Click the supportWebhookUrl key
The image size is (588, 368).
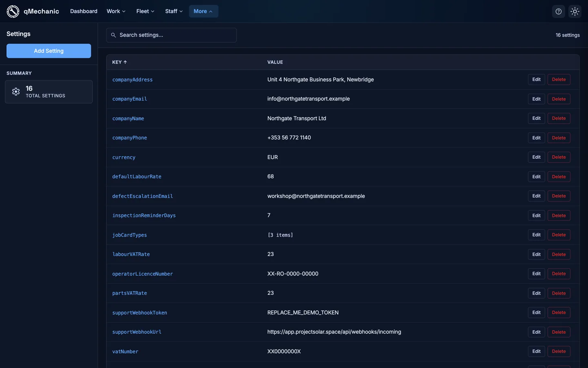pyautogui.click(x=137, y=332)
